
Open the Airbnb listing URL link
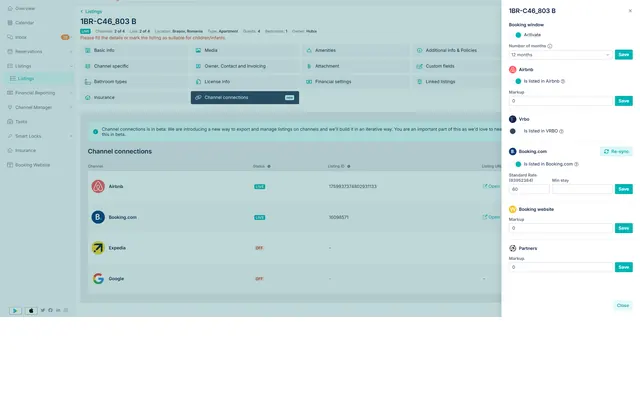coord(491,186)
